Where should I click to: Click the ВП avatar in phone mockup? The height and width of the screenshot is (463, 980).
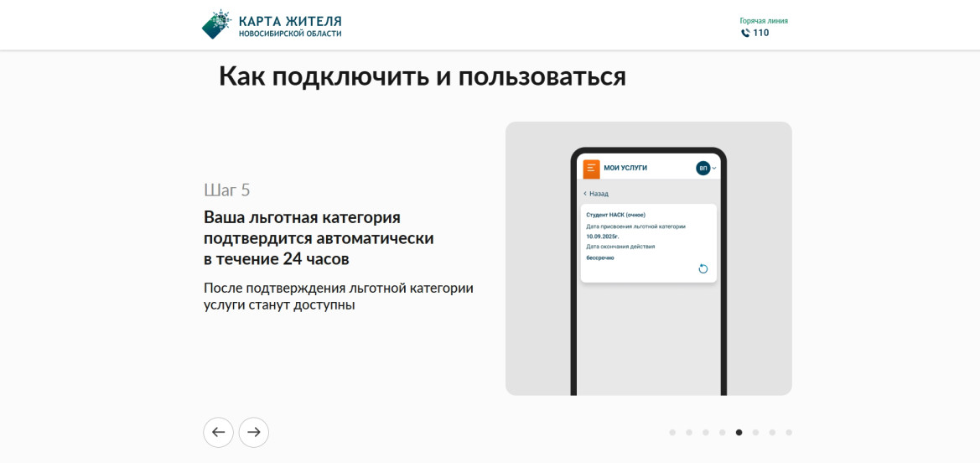pyautogui.click(x=703, y=169)
